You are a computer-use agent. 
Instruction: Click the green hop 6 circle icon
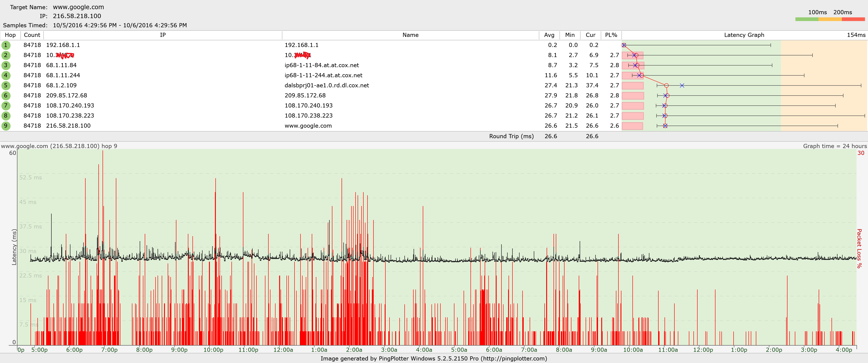pos(6,96)
